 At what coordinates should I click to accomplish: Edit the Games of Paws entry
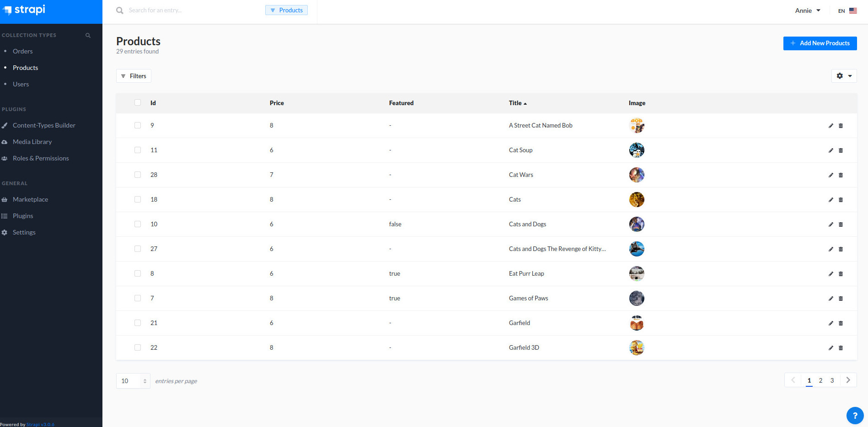pyautogui.click(x=831, y=299)
